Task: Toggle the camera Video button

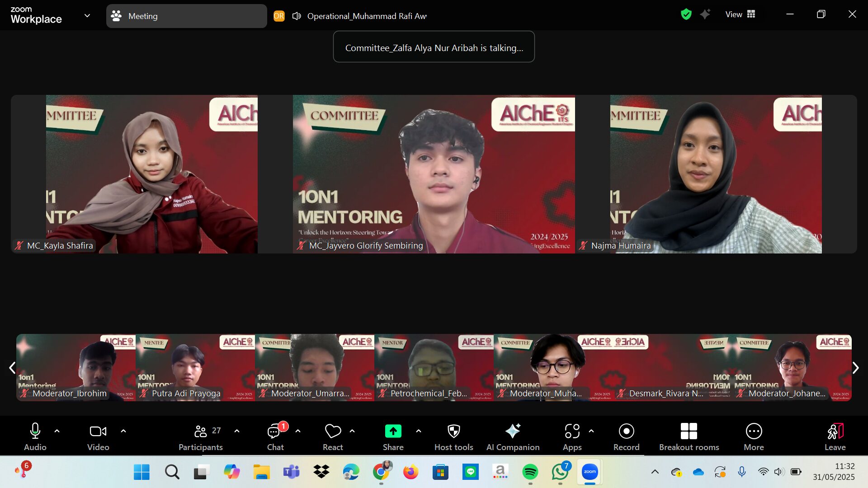Action: [x=98, y=436]
